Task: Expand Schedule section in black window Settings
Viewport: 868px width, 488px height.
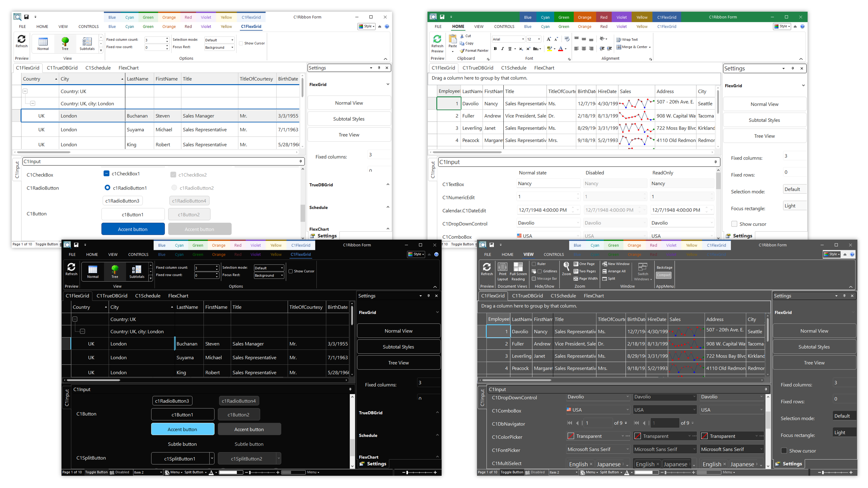Action: pyautogui.click(x=437, y=435)
